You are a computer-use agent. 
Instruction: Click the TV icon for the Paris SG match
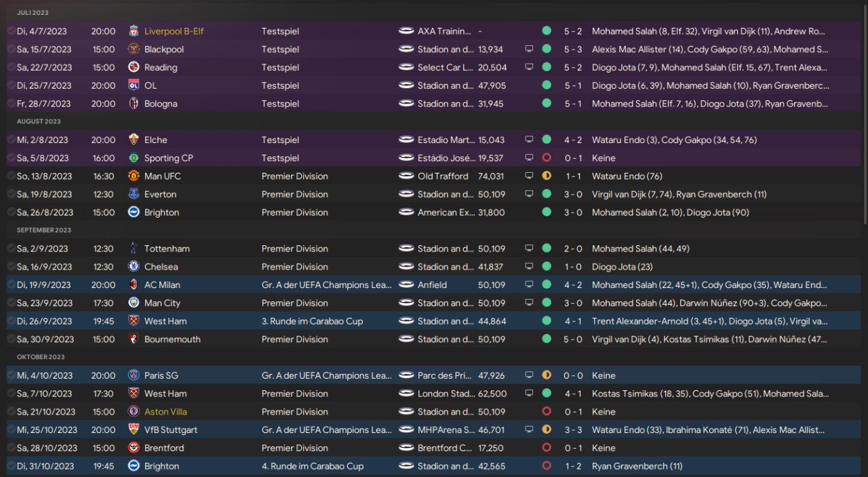click(x=529, y=375)
